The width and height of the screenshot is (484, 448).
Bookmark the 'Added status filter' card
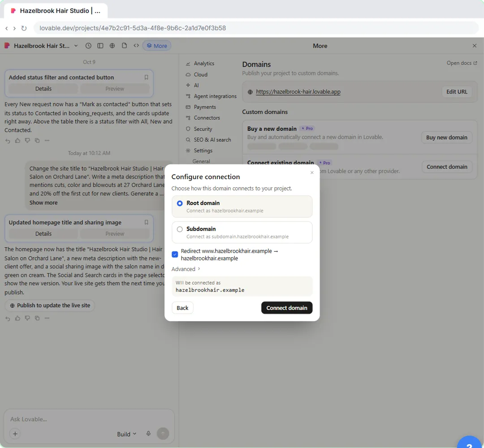click(146, 78)
